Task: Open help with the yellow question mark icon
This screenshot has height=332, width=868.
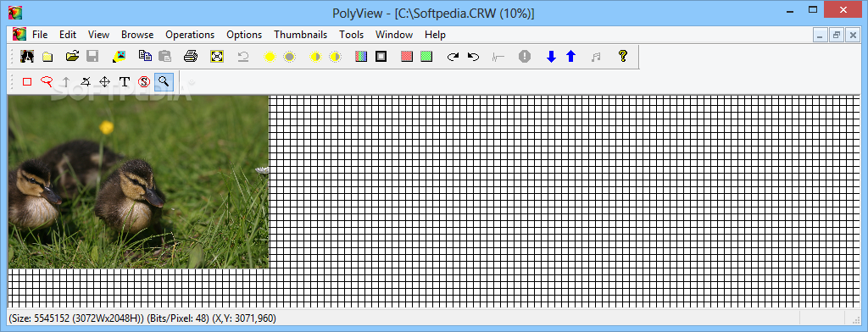Action: click(623, 56)
